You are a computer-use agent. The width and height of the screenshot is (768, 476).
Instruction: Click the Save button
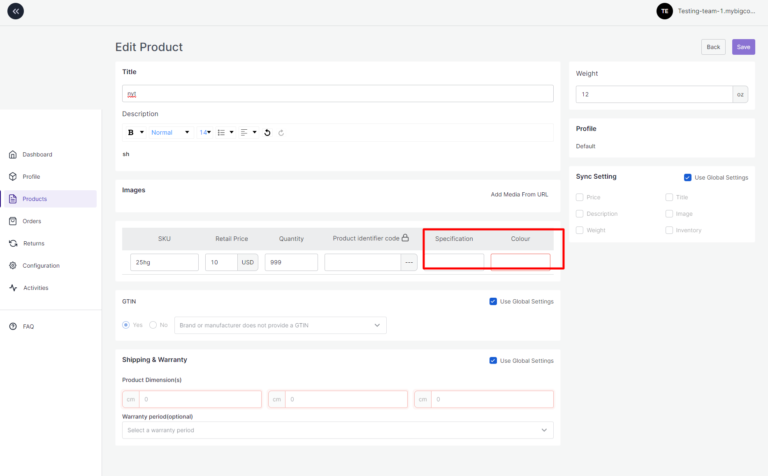tap(743, 47)
